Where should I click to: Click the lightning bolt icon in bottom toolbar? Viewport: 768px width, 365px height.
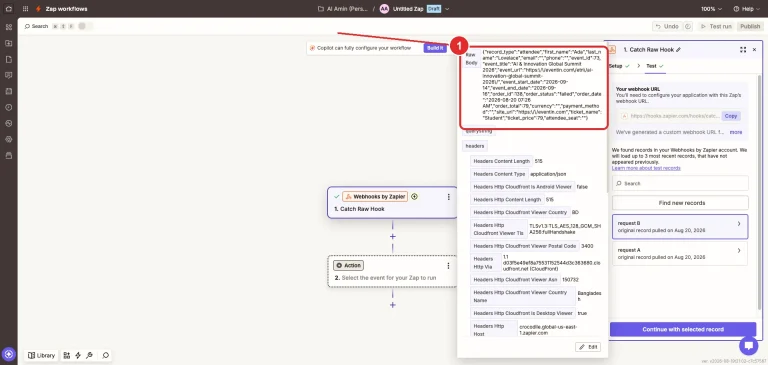tap(78, 355)
